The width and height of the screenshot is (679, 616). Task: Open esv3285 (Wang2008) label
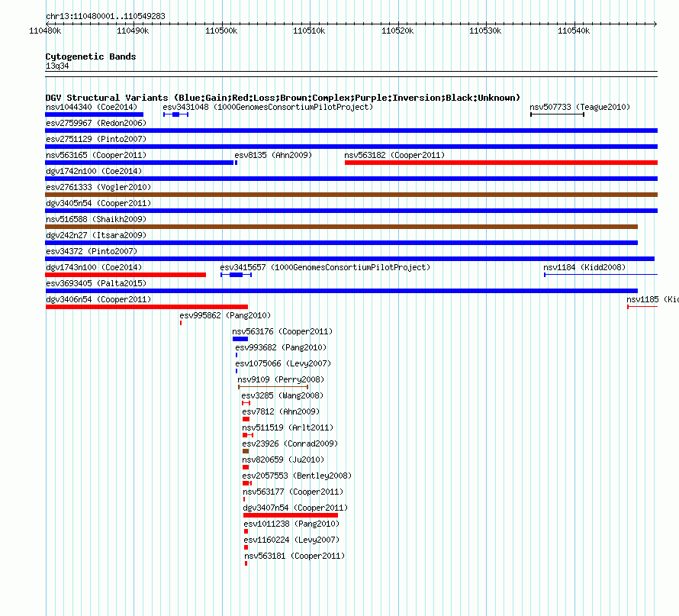tap(282, 395)
